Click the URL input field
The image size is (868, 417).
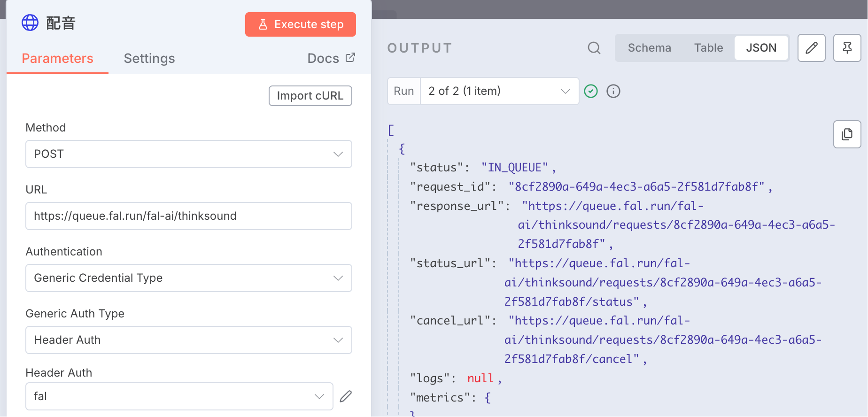[189, 216]
